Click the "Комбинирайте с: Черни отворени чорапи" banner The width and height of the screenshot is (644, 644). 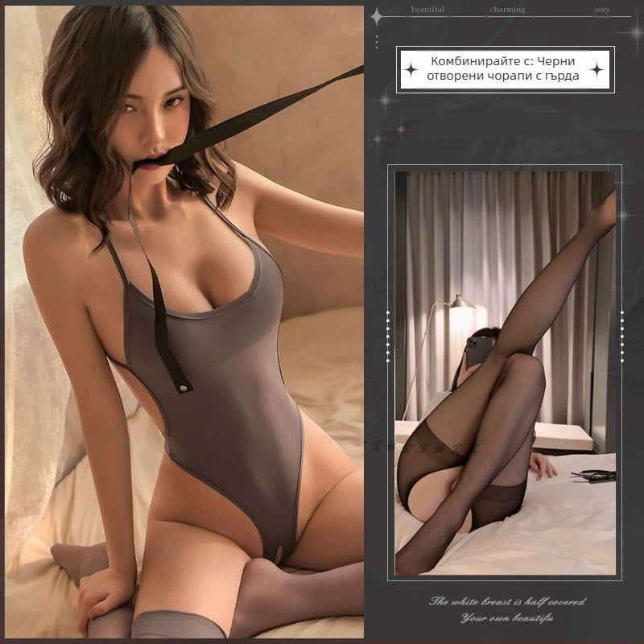[x=505, y=70]
